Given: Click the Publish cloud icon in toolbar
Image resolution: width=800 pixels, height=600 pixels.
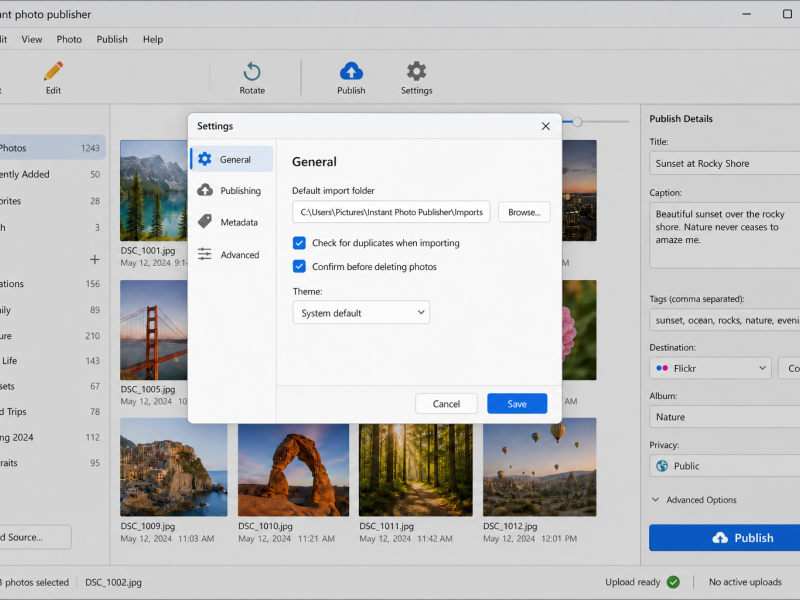Looking at the screenshot, I should click(351, 71).
